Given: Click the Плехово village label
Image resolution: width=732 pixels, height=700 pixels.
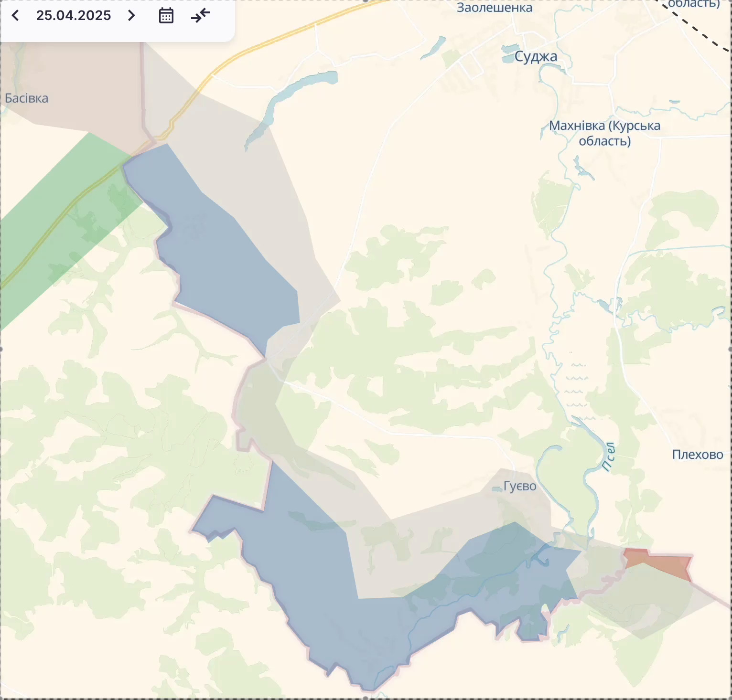Looking at the screenshot, I should point(697,455).
